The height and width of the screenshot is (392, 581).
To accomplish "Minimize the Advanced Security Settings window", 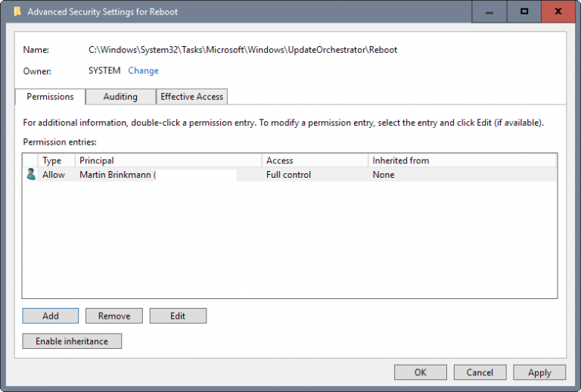I will click(x=489, y=12).
